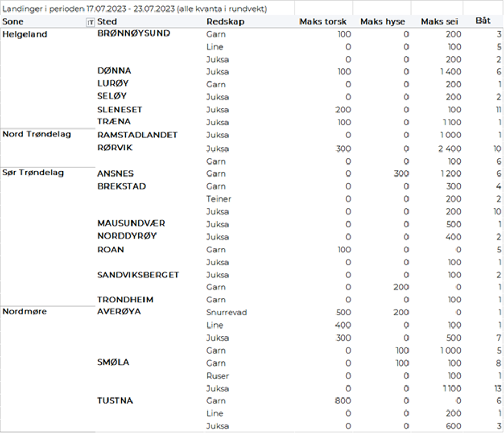This screenshot has height=433, width=504.
Task: Click the Maks hyse column header
Action: coord(382,21)
